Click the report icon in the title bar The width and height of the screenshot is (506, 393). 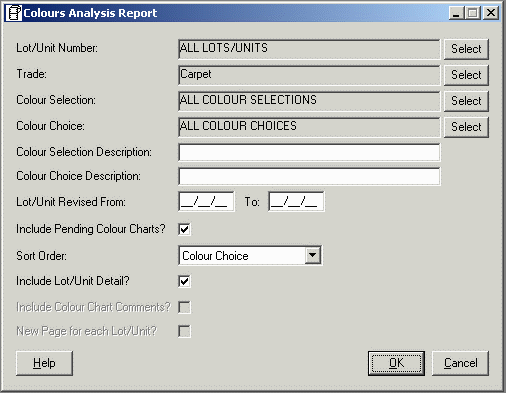tap(14, 13)
